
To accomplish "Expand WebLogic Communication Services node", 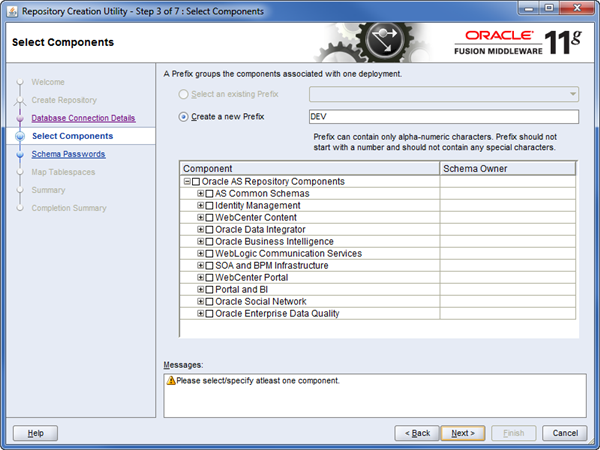I will (x=200, y=253).
